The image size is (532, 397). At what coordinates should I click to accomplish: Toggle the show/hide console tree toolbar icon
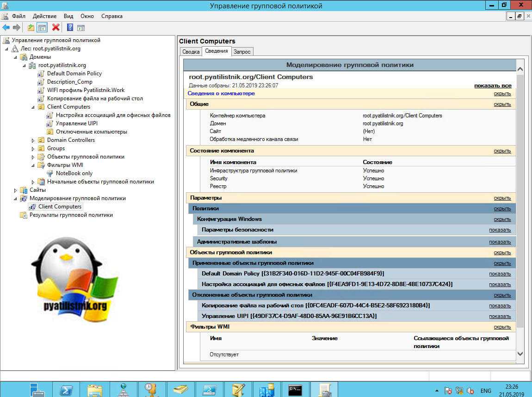(x=42, y=27)
